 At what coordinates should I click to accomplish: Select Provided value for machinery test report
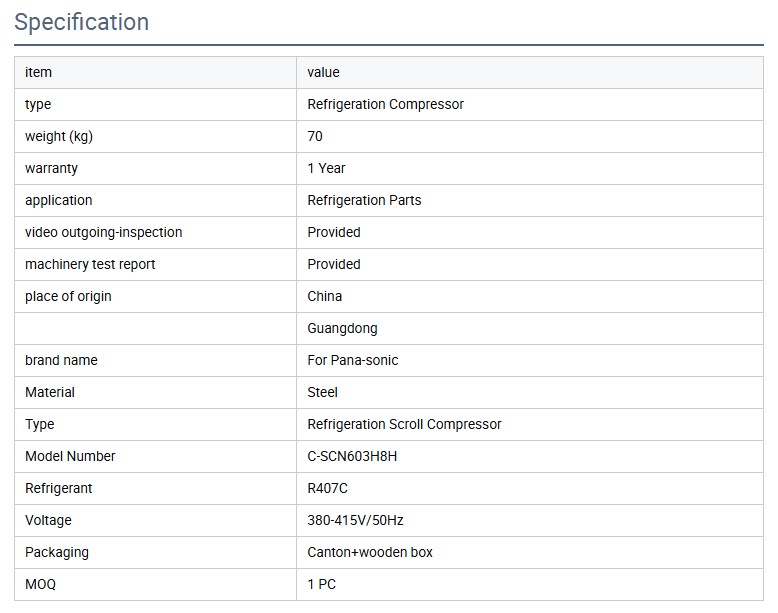tap(334, 264)
